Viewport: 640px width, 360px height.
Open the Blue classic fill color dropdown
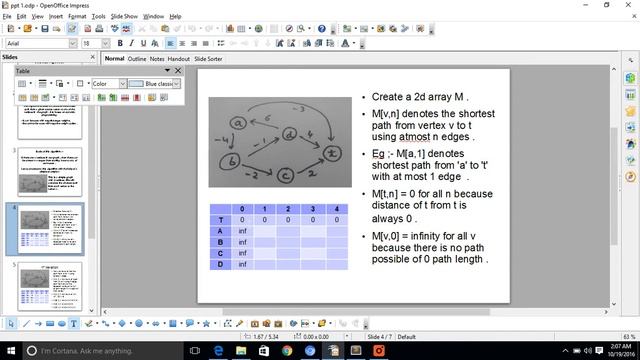(x=176, y=84)
